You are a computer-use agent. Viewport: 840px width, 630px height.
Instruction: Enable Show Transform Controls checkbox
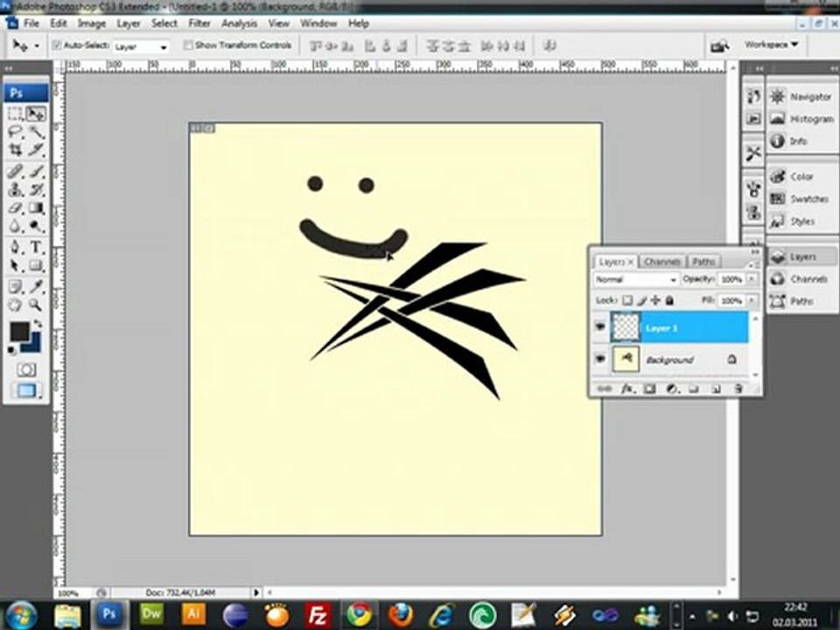point(188,45)
